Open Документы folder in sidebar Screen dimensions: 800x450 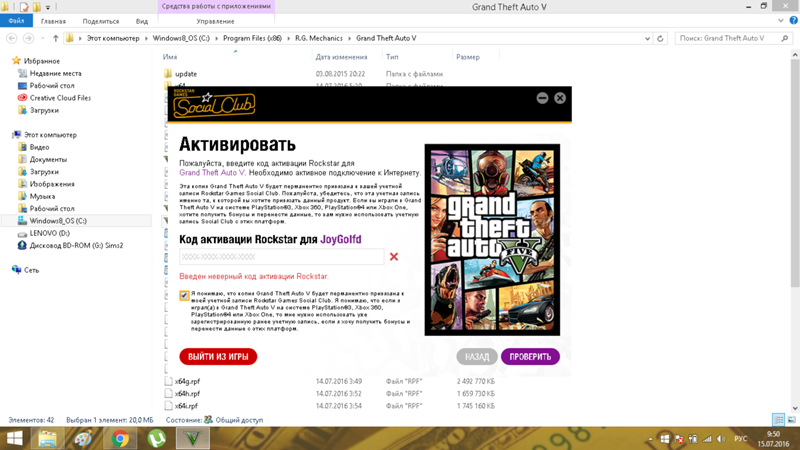[48, 159]
